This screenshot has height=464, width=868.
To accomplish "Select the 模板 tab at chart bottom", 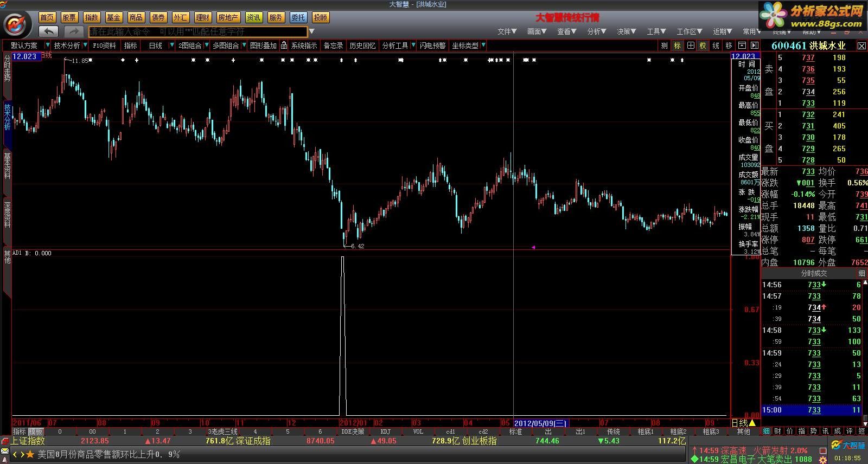I will click(36, 431).
